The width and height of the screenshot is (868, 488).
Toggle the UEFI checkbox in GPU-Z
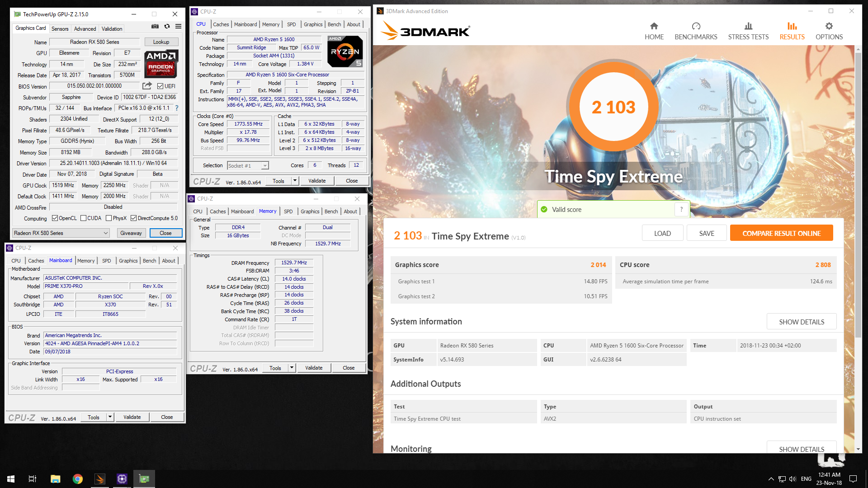pyautogui.click(x=160, y=86)
